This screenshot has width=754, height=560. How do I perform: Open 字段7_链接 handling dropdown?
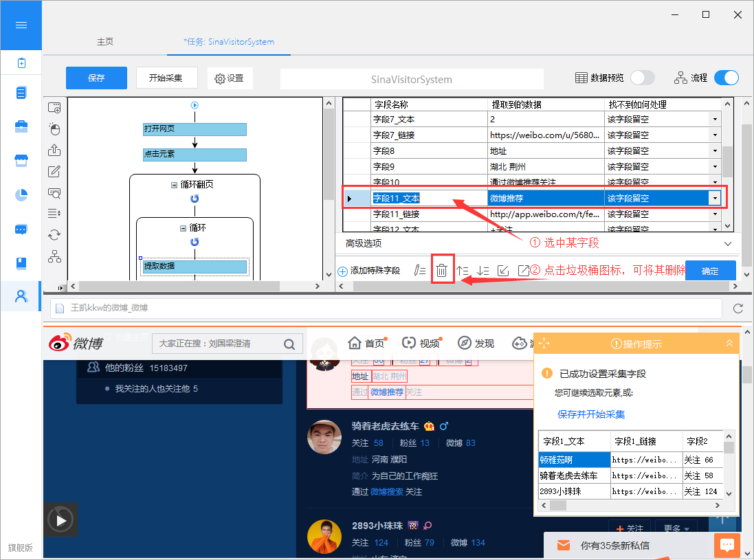pyautogui.click(x=715, y=135)
